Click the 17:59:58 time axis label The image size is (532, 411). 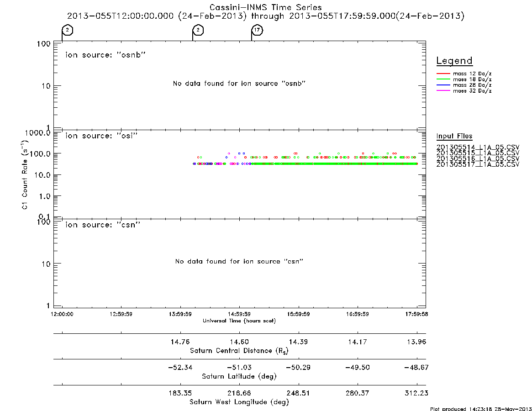coord(416,314)
